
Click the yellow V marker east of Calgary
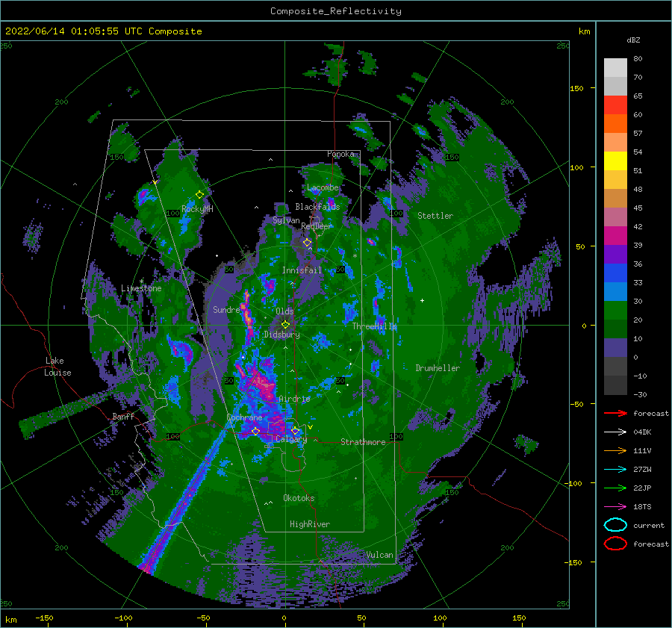[x=311, y=427]
